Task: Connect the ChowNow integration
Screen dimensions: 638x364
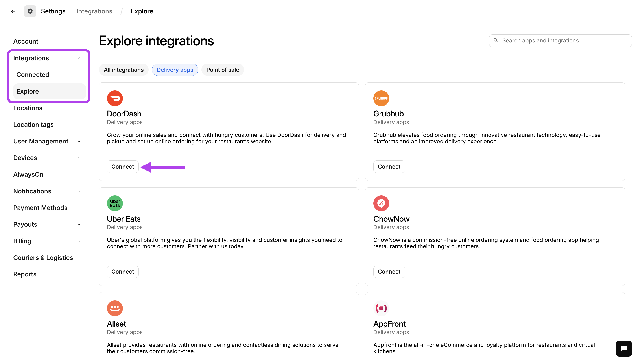Action: coord(389,272)
